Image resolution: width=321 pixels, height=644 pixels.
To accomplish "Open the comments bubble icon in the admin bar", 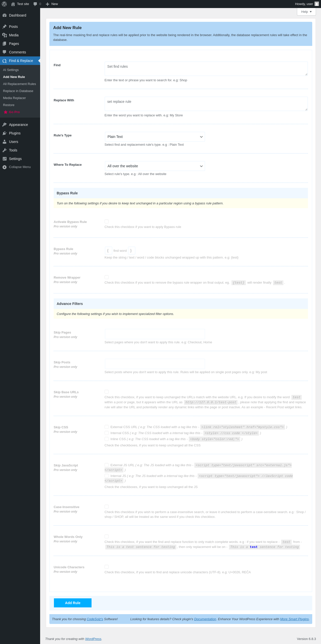I will click(35, 4).
